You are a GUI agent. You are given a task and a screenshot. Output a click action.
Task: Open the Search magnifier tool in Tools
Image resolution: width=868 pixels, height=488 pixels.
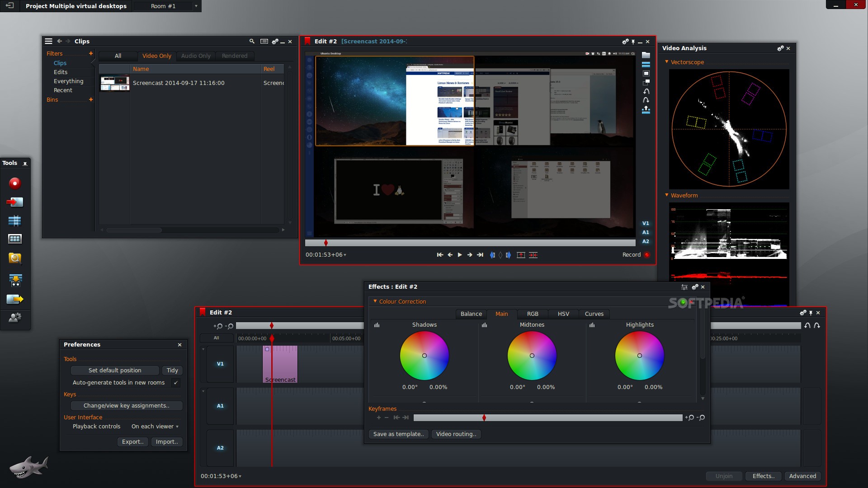[x=15, y=258]
